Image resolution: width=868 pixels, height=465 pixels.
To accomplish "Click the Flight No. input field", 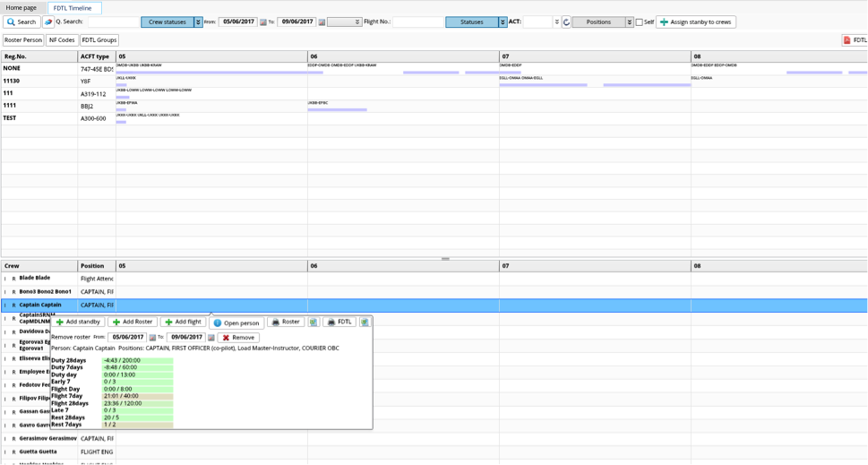I will [417, 22].
